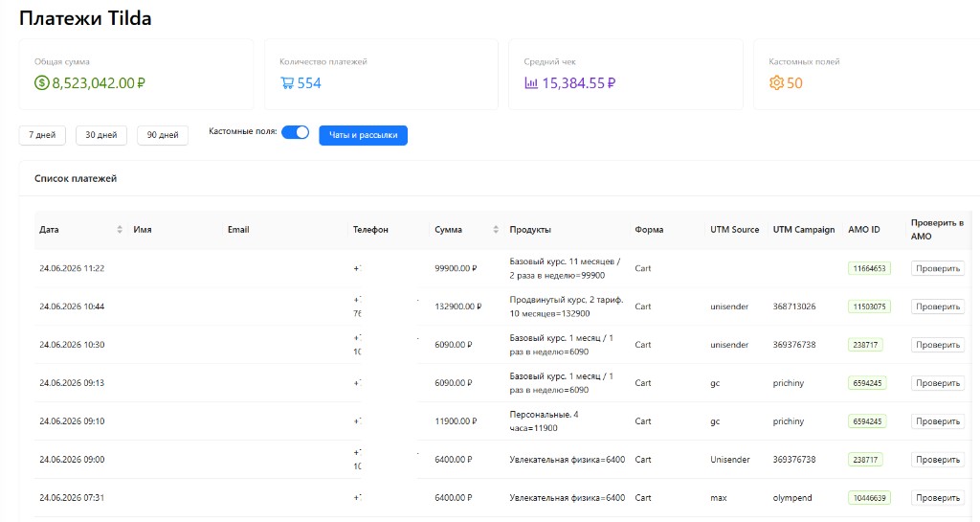The image size is (980, 522).
Task: Click product Персональные. 4 часа=11900
Action: 544,421
